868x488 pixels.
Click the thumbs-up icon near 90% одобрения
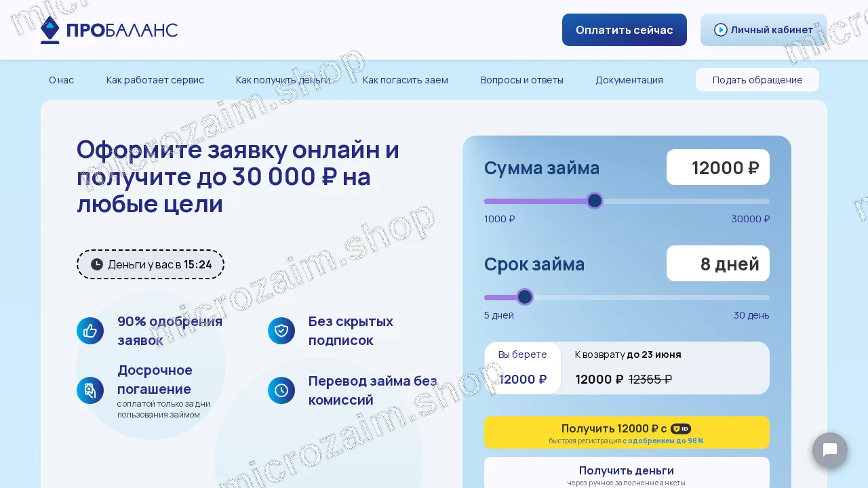coord(90,331)
